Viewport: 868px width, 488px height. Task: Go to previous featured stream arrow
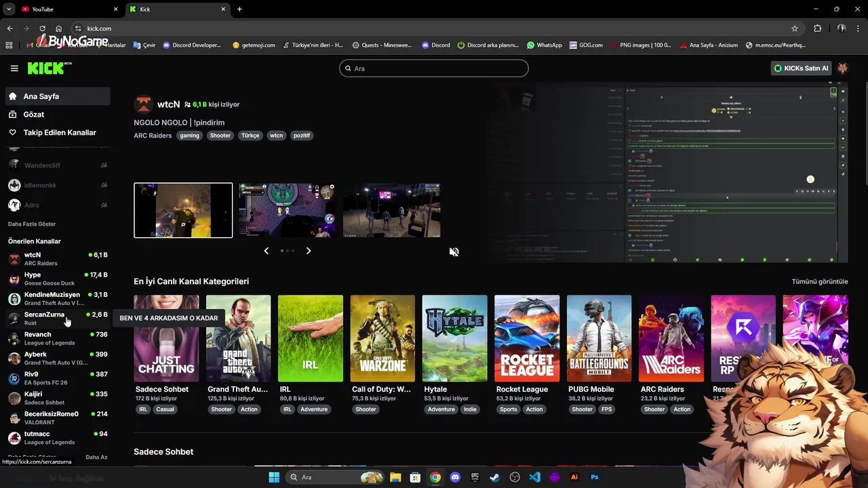[x=266, y=251]
